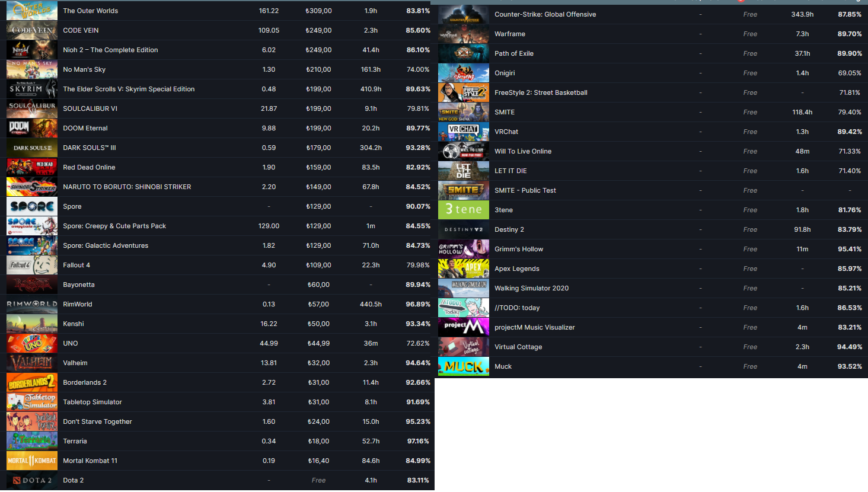Open the Spore game title link
Image resolution: width=868 pixels, height=492 pixels.
(72, 206)
